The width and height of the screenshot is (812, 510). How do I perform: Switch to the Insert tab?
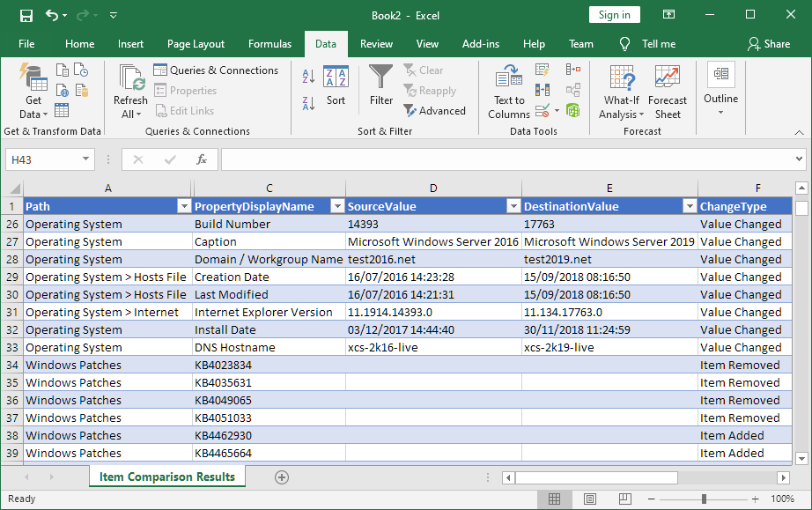pyautogui.click(x=130, y=44)
